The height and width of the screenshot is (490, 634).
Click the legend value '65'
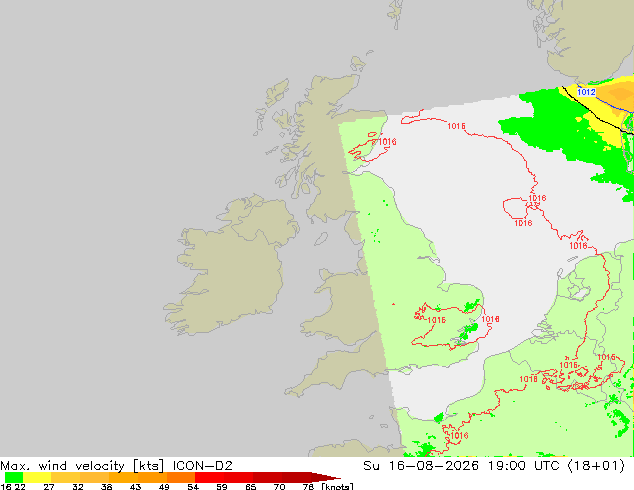click(x=251, y=486)
